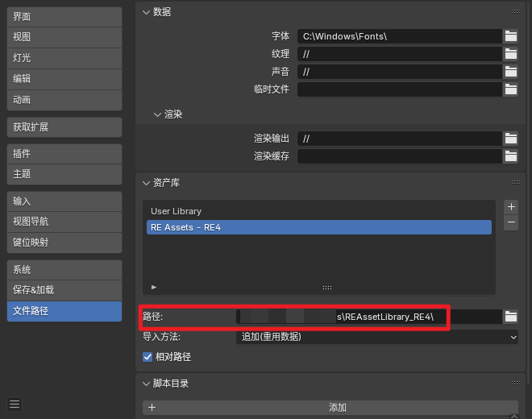Switch to the 编辑 tab
The height and width of the screenshot is (419, 532).
tap(64, 80)
